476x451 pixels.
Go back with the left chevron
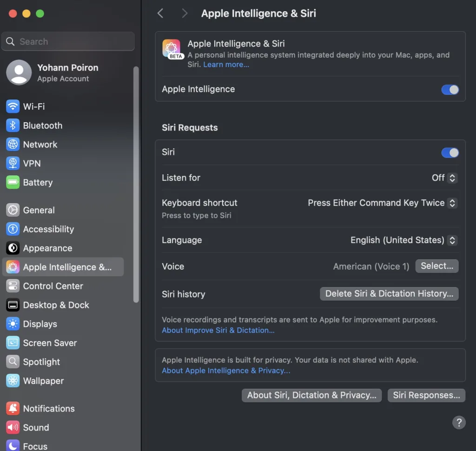tap(160, 13)
